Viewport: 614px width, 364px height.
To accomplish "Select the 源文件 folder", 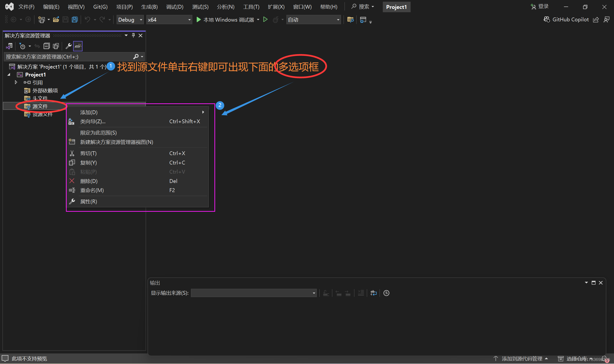I will (x=40, y=106).
